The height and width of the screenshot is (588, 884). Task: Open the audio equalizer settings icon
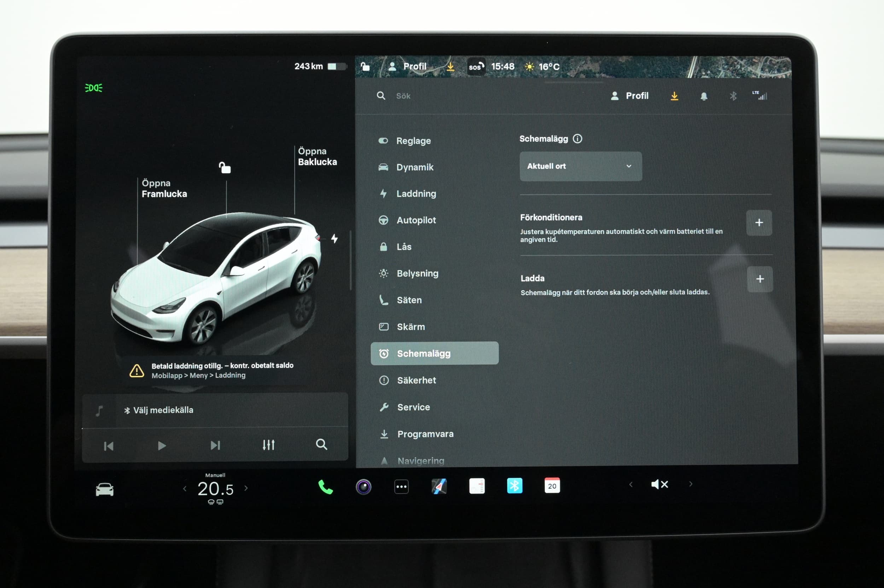pyautogui.click(x=268, y=445)
